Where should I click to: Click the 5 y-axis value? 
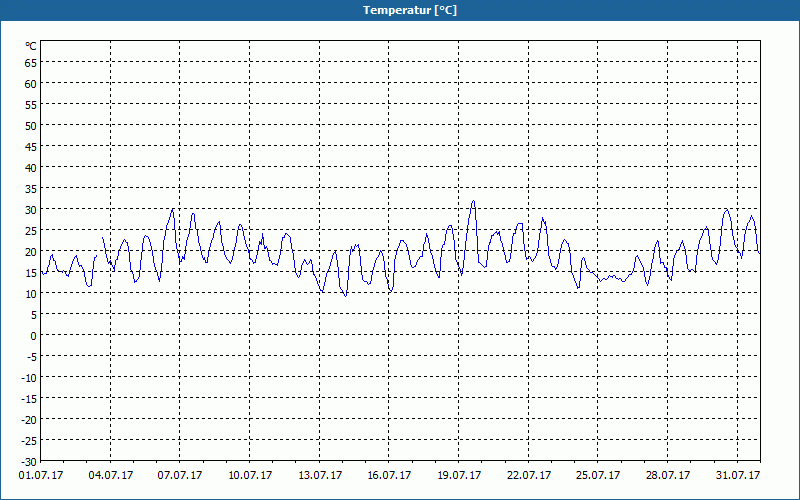coord(34,315)
